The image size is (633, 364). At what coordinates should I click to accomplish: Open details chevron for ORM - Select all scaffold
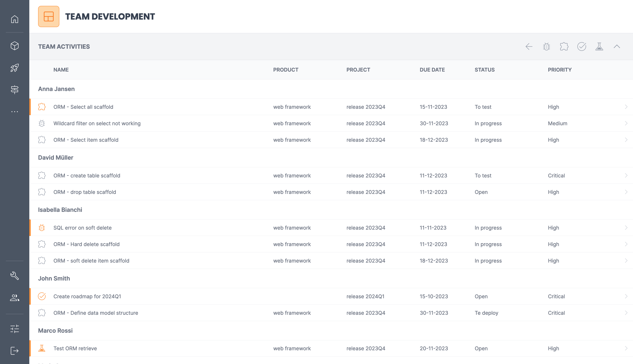tap(626, 107)
